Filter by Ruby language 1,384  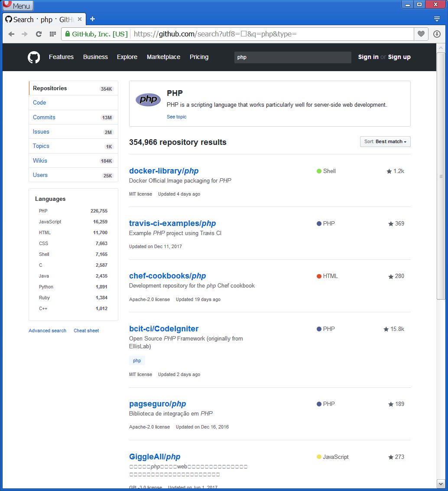pyautogui.click(x=73, y=298)
